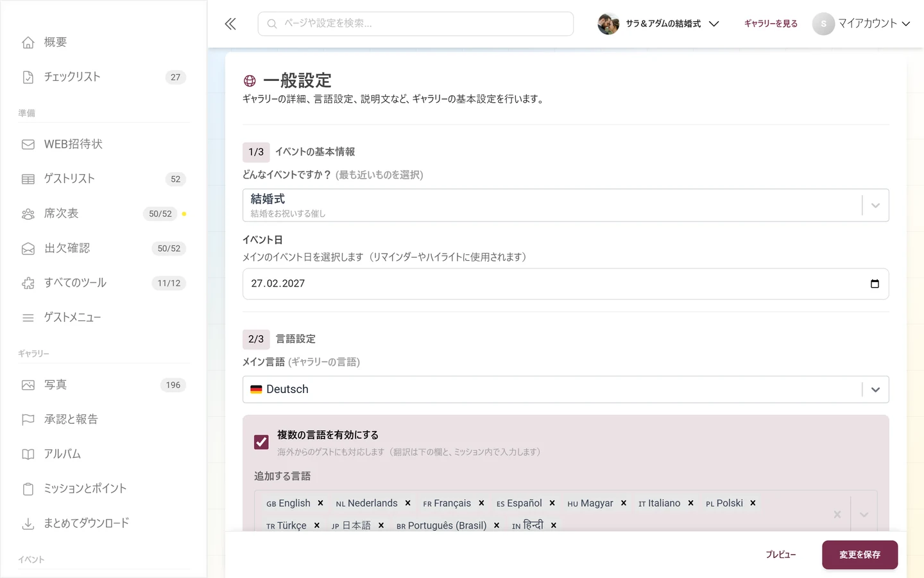Remove Español language tag
This screenshot has width=924, height=578.
(x=552, y=503)
